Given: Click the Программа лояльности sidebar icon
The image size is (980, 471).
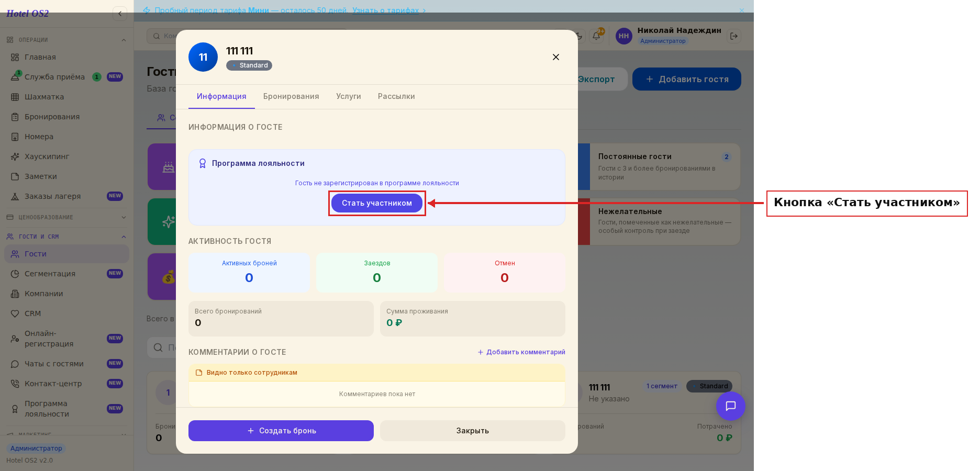Looking at the screenshot, I should tap(15, 409).
